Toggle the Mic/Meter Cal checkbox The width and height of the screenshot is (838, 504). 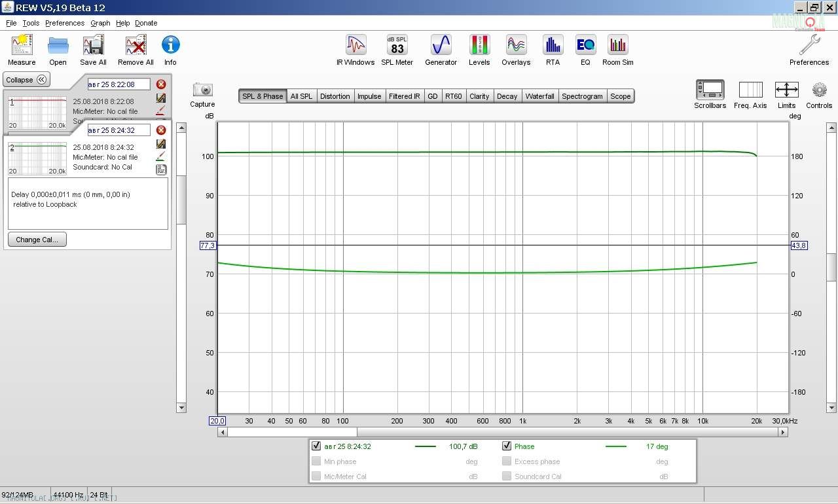tap(317, 477)
